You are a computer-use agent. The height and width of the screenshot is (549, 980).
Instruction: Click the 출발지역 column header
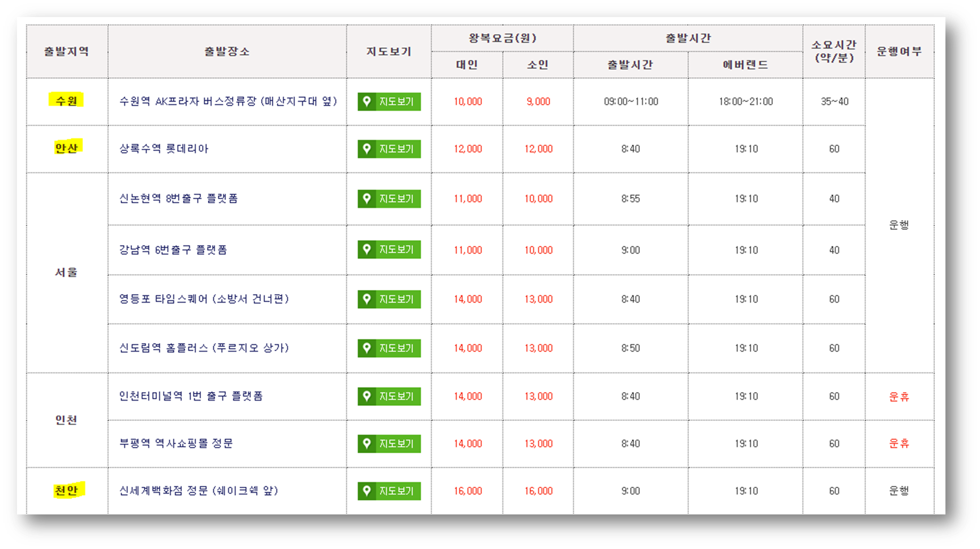[x=66, y=52]
